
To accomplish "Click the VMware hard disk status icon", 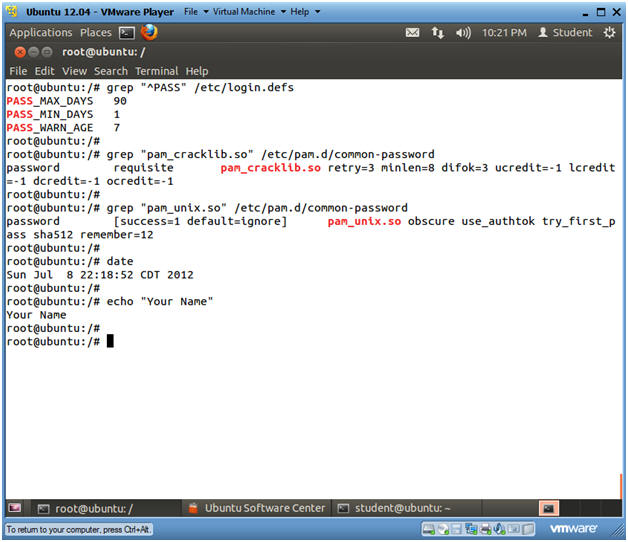I will [x=429, y=529].
